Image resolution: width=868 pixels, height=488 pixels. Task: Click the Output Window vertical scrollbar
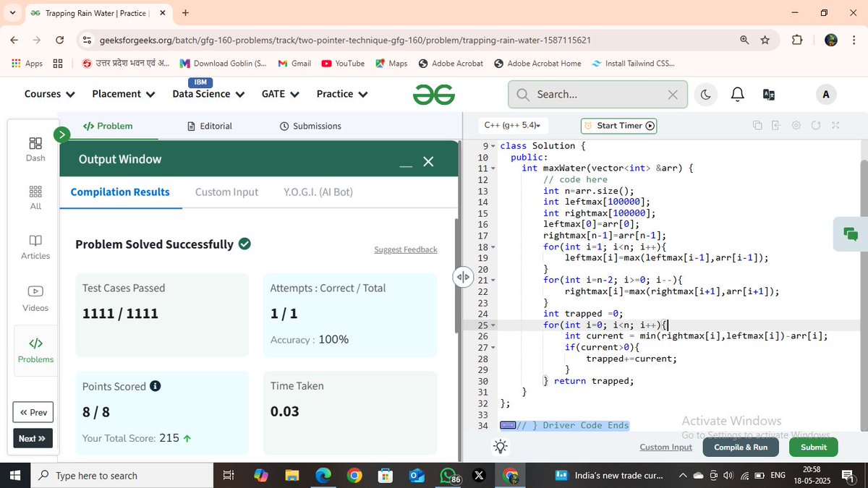[x=456, y=275]
